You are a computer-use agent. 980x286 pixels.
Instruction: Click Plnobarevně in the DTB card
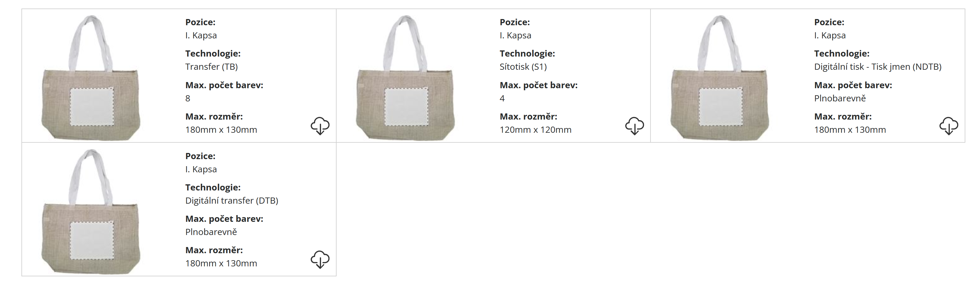coord(211,232)
